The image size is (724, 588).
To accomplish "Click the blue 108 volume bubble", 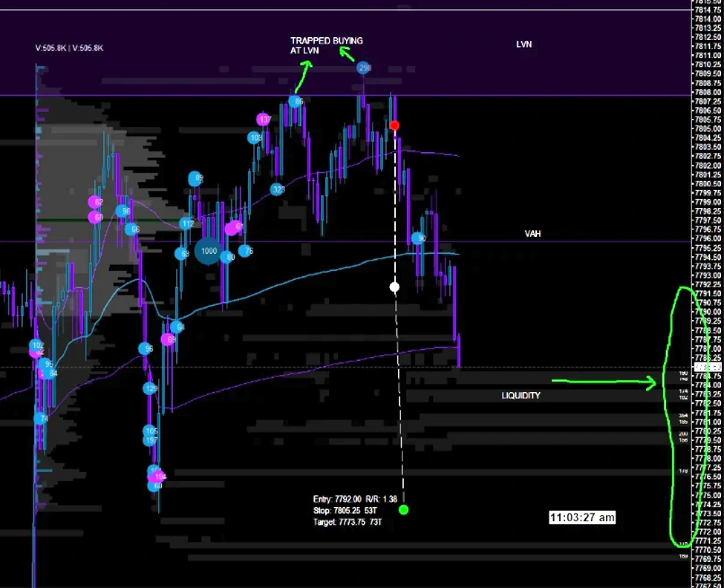I will point(255,137).
